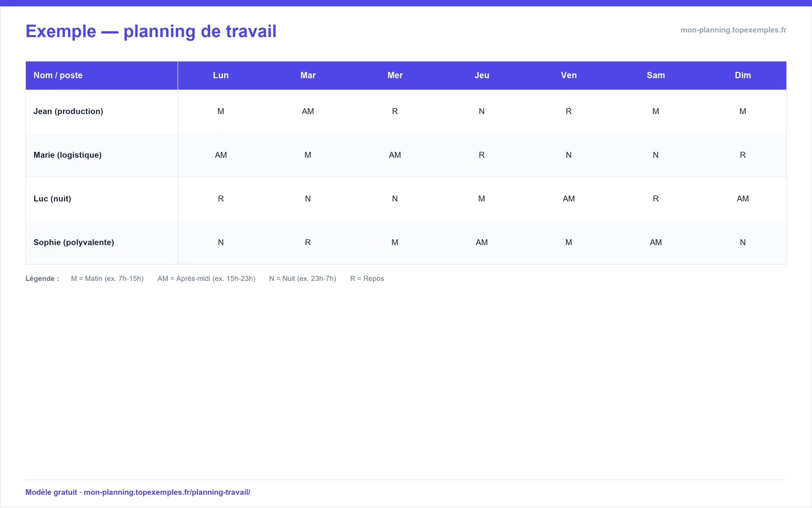
Task: Select Marie's Mar cell showing M
Action: tap(308, 155)
